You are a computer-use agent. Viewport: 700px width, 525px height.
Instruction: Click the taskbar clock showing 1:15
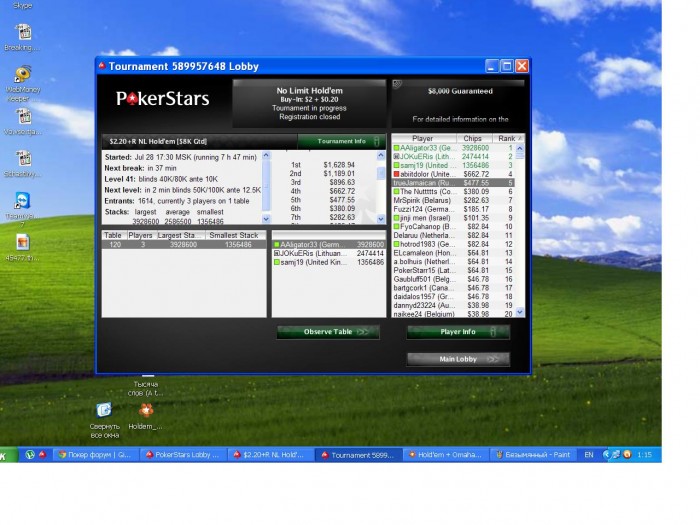644,455
